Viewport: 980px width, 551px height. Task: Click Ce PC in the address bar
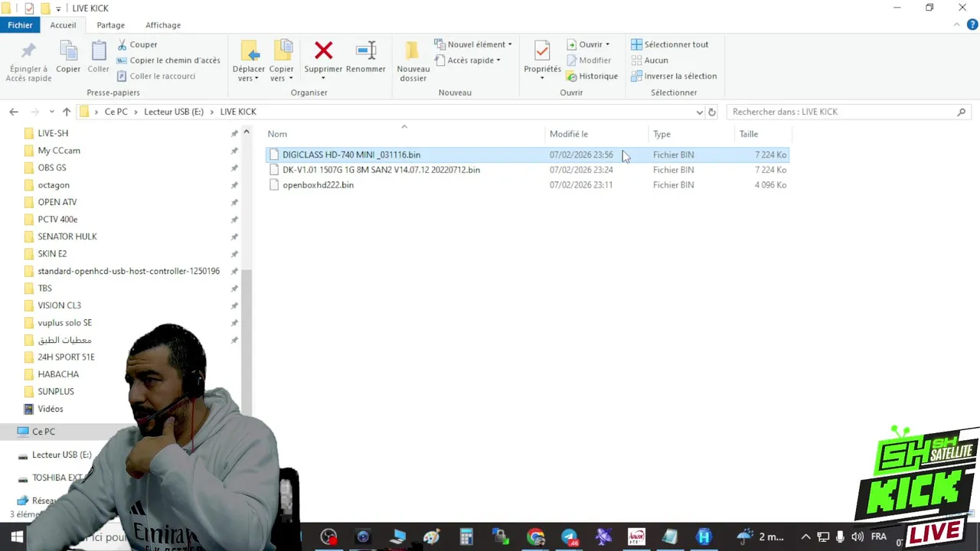click(x=116, y=112)
